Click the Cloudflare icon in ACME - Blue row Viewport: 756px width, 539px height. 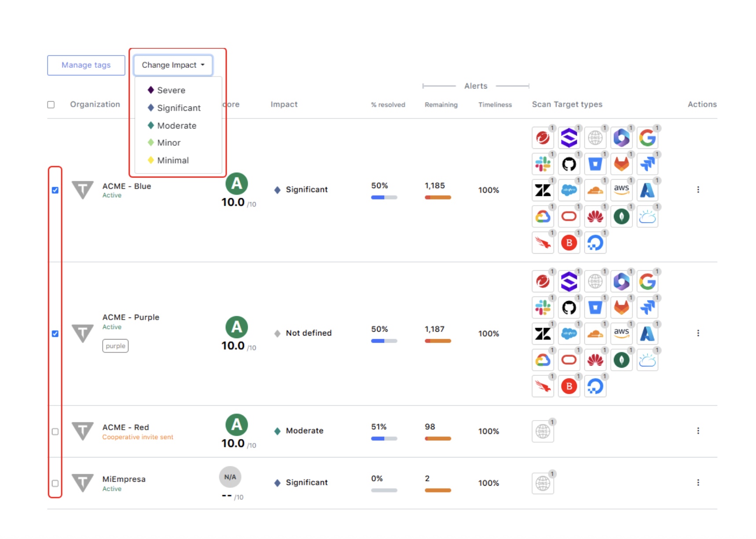[595, 190]
